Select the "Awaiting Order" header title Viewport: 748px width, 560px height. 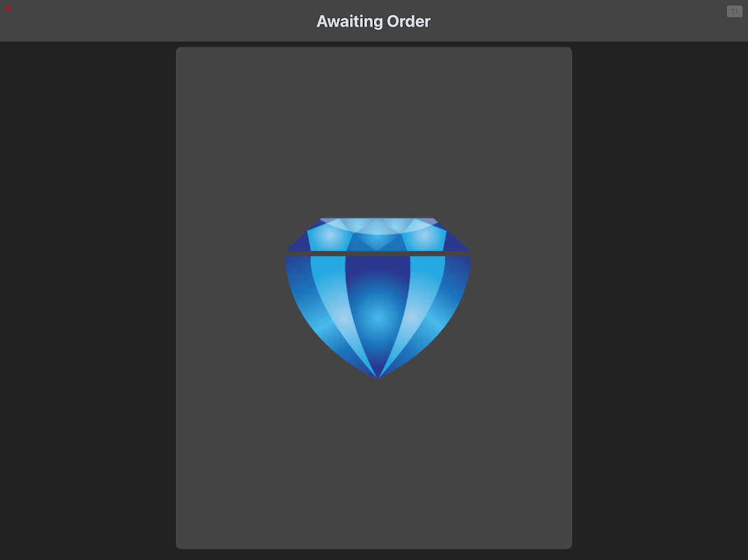coord(373,22)
